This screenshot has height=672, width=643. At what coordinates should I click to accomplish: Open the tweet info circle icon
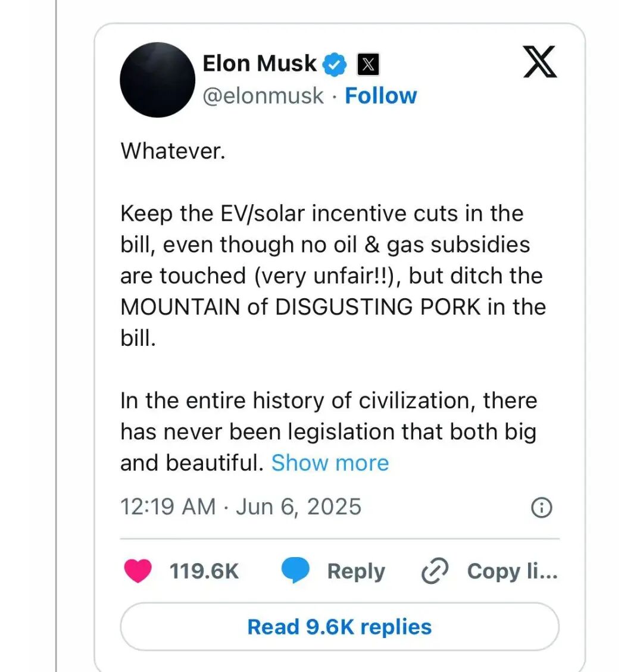pos(541,508)
